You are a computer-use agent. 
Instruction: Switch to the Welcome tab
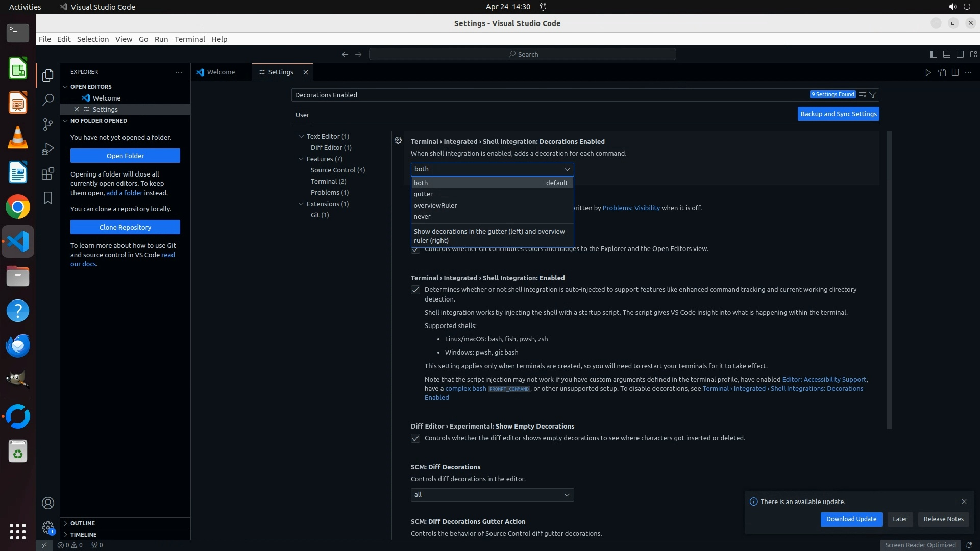click(x=221, y=72)
